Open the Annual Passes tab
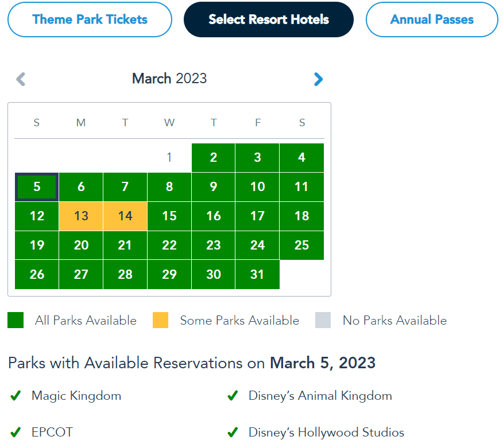503x448 pixels. pos(432,20)
